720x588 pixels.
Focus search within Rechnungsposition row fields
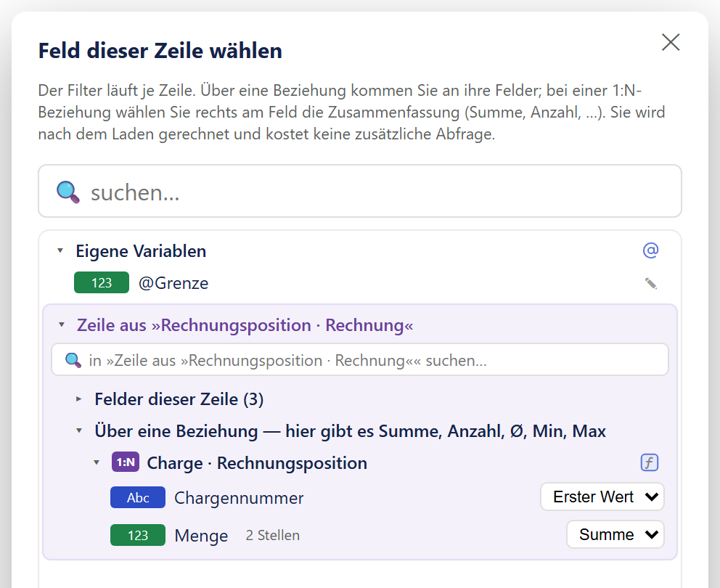359,359
